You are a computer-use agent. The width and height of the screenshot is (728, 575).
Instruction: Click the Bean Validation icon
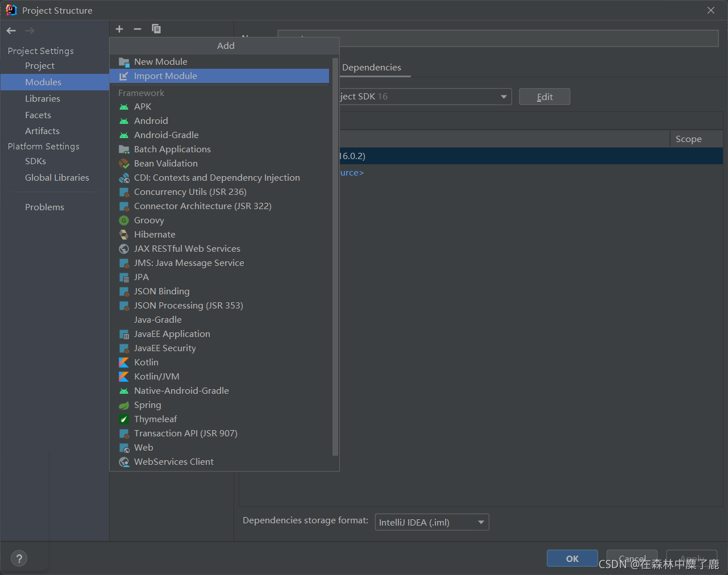tap(124, 164)
